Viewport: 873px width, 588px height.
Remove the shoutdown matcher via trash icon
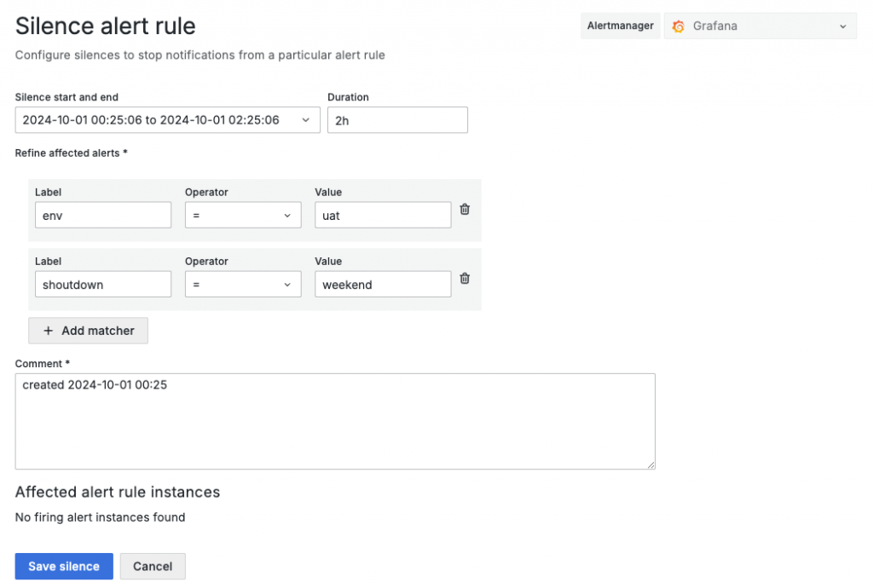[x=465, y=278]
